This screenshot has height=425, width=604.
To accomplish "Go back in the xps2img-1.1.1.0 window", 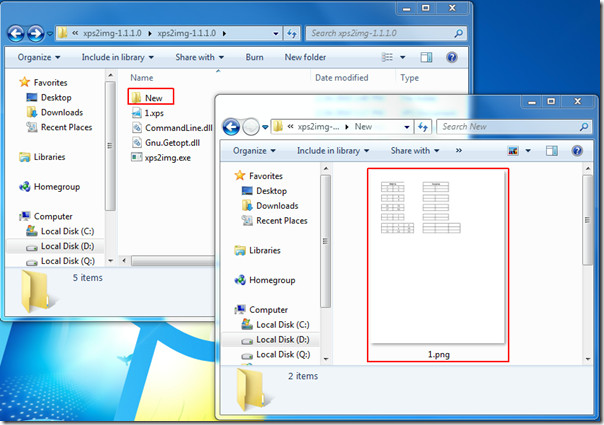I will click(x=16, y=34).
